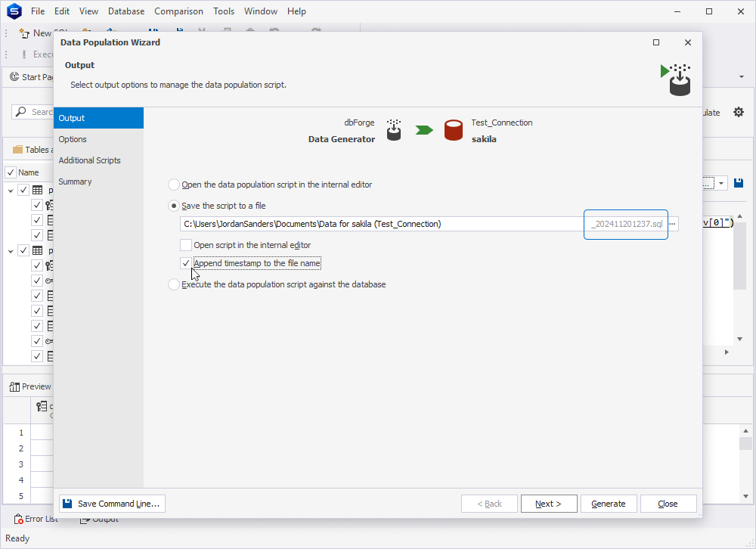
Task: Click the horizontal scroll right arrow in editor
Action: coord(727,352)
